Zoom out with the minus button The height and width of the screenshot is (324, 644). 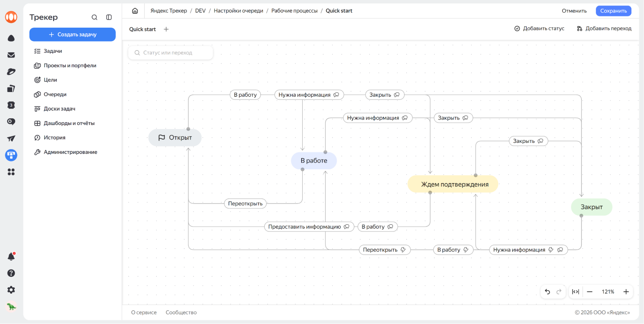tap(590, 292)
